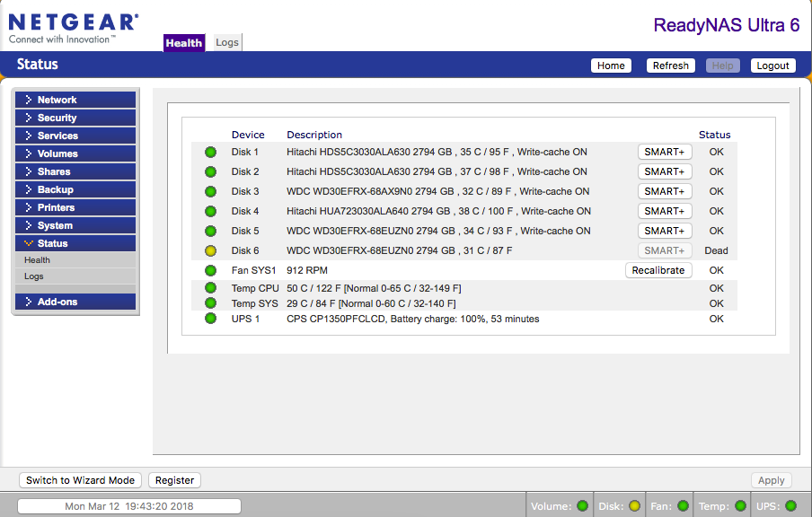Screen dimensions: 812x517
Task: Expand the Add-ons menu section
Action: click(75, 302)
